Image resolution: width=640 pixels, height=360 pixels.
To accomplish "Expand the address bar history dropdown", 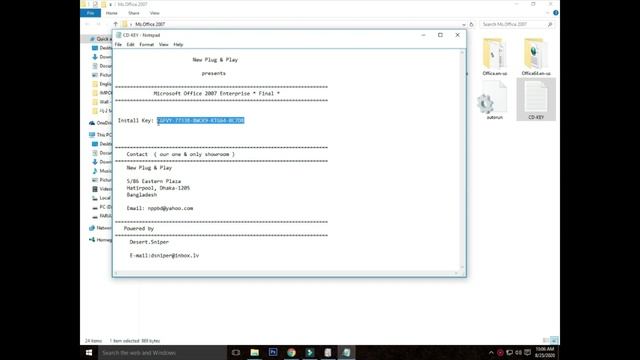I will coord(463,24).
